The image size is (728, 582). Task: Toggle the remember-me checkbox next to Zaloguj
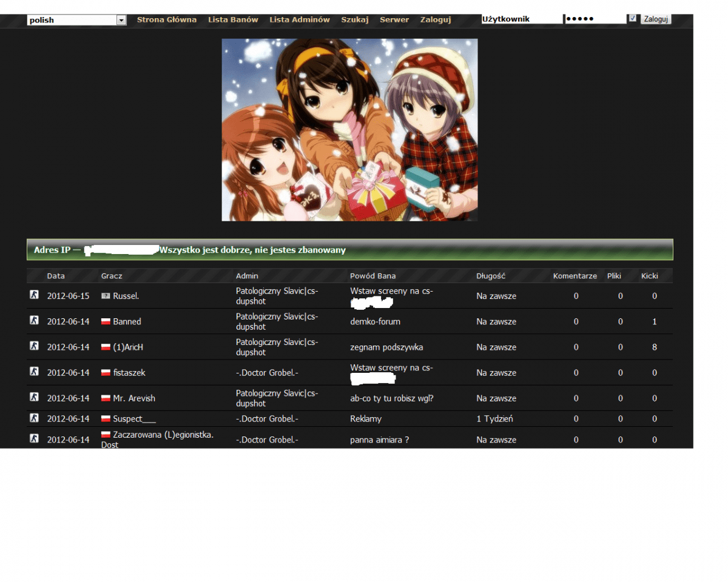[x=633, y=18]
